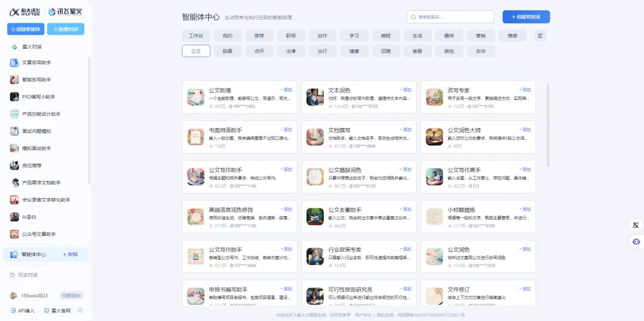Open the 公文助理 card thumbnail
Screen dimensions: 644x321
(x=196, y=97)
